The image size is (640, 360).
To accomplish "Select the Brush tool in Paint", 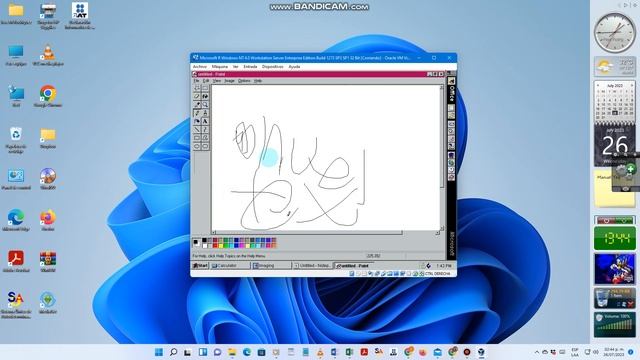I will (x=205, y=113).
